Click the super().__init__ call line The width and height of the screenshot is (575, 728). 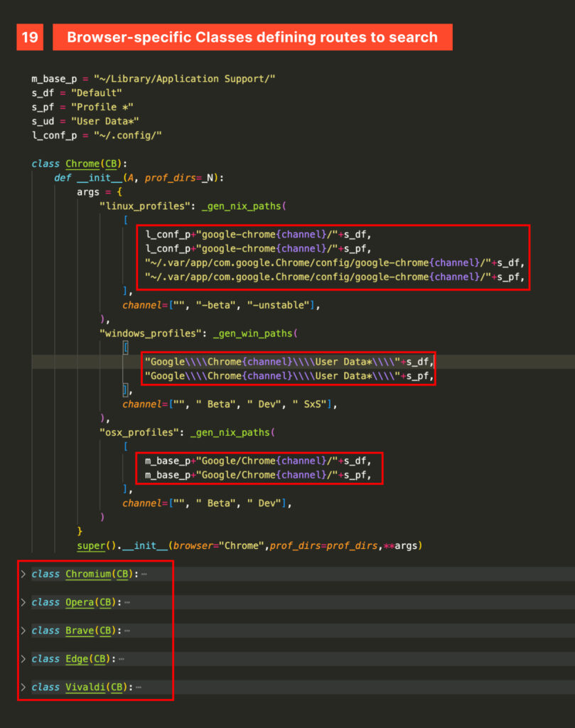[x=249, y=546]
